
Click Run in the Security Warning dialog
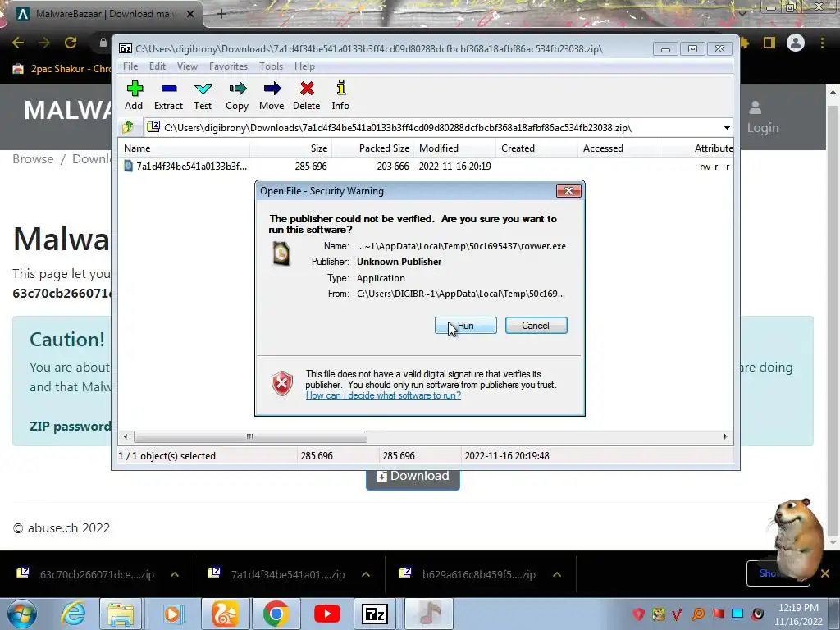tap(466, 325)
